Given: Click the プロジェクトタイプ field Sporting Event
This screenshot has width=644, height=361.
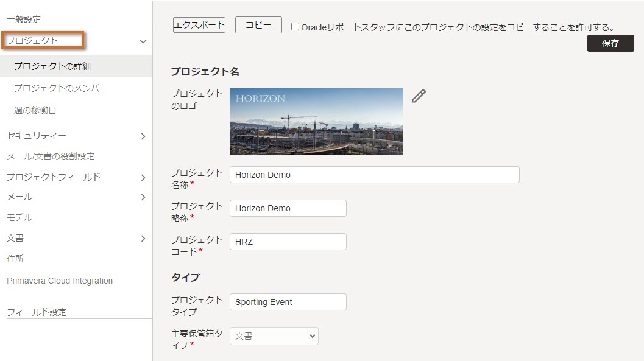Looking at the screenshot, I should coord(288,302).
